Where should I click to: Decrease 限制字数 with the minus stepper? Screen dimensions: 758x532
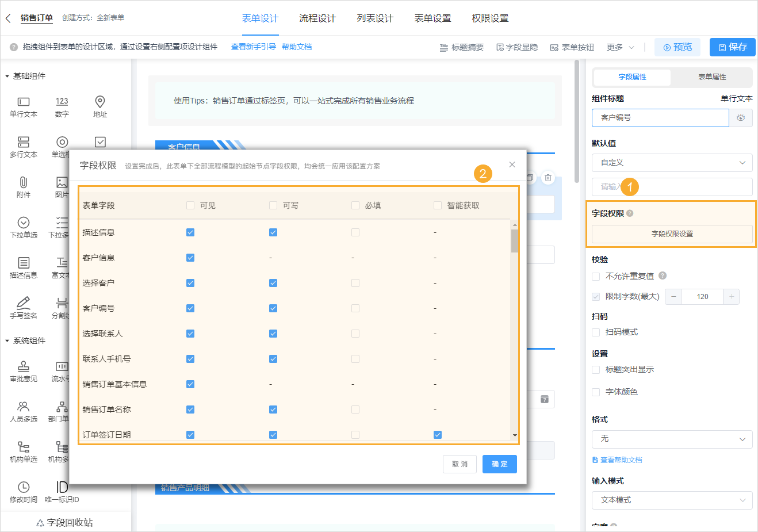click(673, 297)
